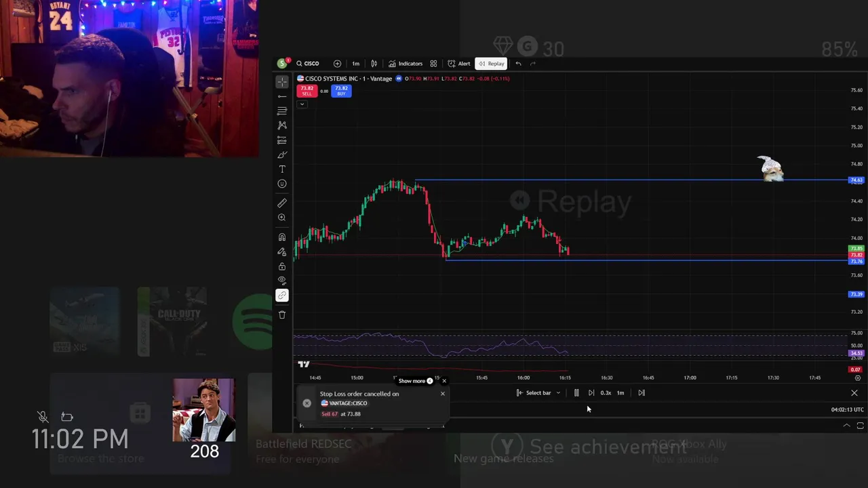
Task: Click the TradingView logo on chart
Action: (x=304, y=364)
